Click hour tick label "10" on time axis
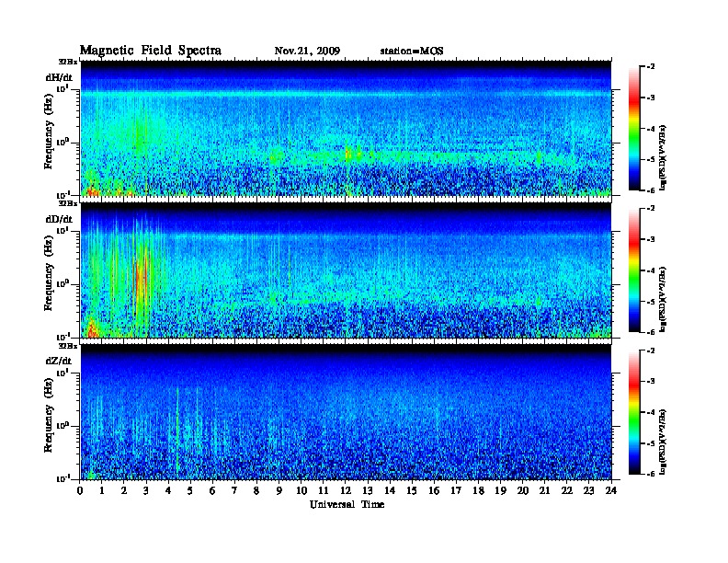 301,490
